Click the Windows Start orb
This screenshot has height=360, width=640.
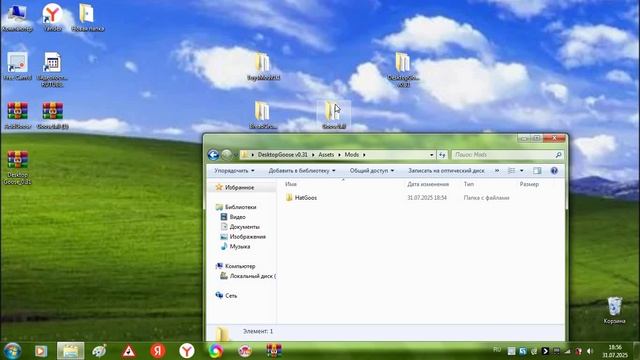tap(12, 351)
